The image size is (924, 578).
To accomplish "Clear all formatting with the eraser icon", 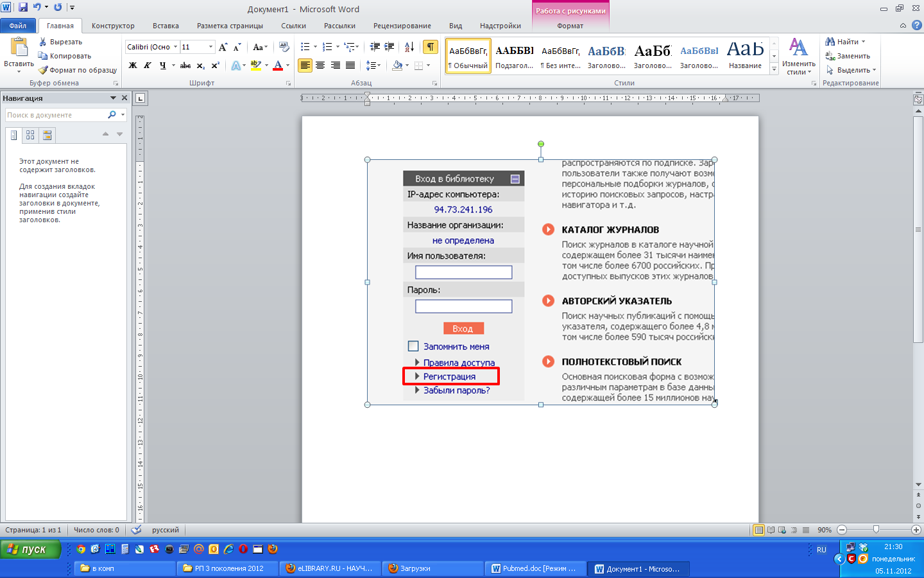I will click(284, 47).
